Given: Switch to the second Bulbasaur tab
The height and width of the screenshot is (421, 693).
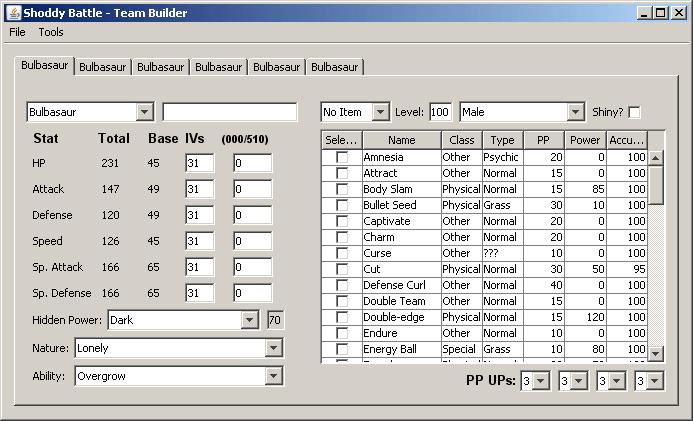Looking at the screenshot, I should tap(103, 67).
